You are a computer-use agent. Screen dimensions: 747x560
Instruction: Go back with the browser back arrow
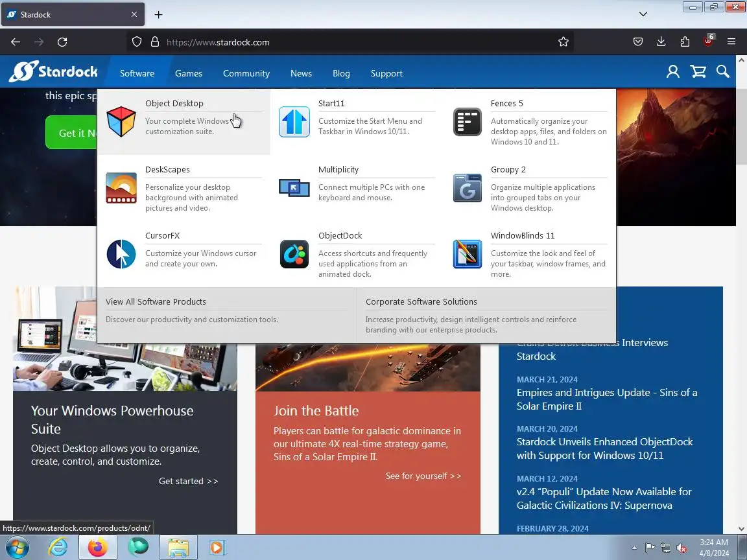click(x=16, y=42)
